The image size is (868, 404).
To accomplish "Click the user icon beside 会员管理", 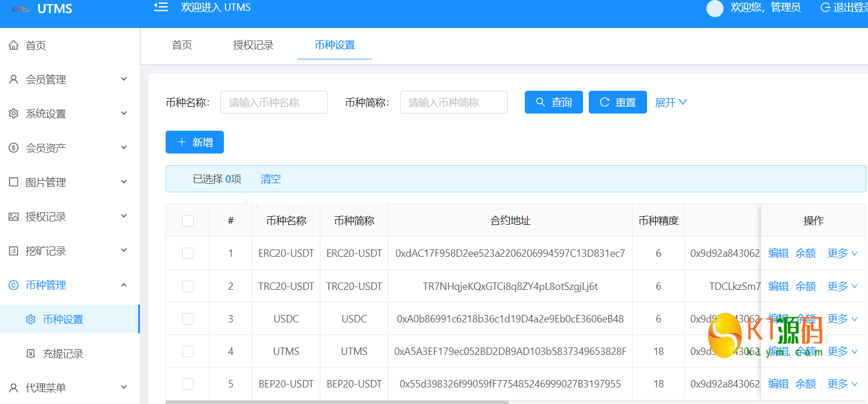I will coord(14,79).
